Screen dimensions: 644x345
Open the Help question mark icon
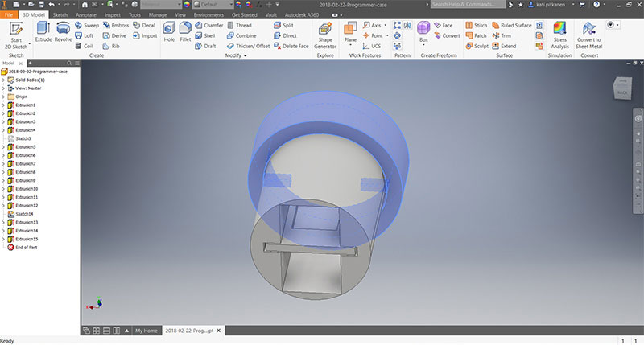click(597, 5)
